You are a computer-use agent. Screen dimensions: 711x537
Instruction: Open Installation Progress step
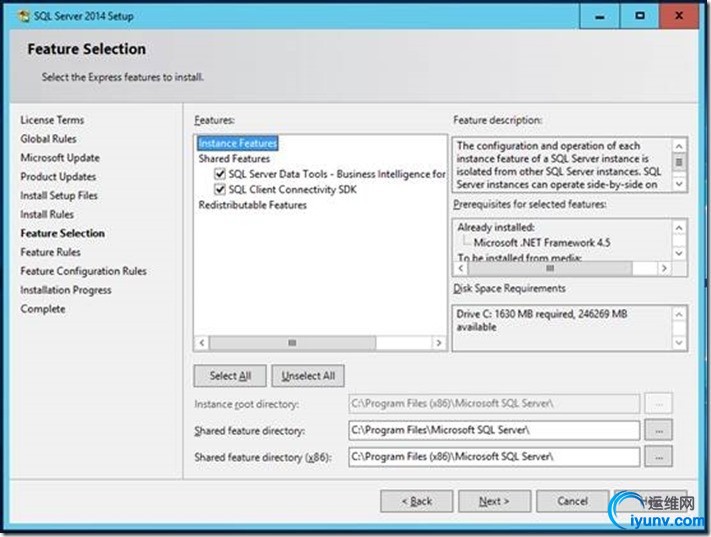coord(66,290)
